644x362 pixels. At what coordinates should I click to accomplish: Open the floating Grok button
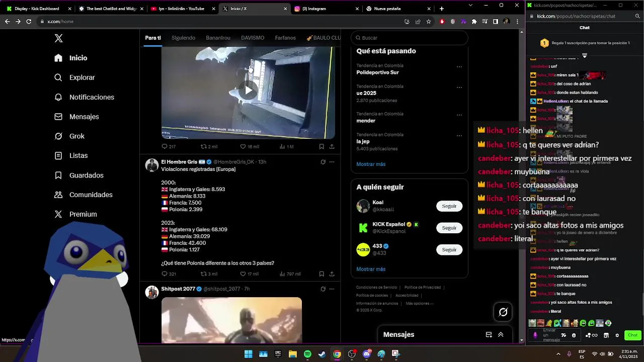tap(503, 312)
